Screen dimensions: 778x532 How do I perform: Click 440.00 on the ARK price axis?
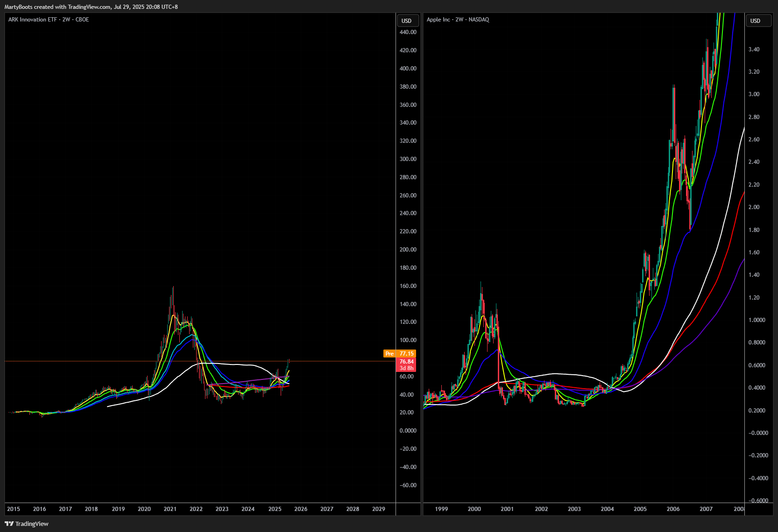tap(408, 32)
